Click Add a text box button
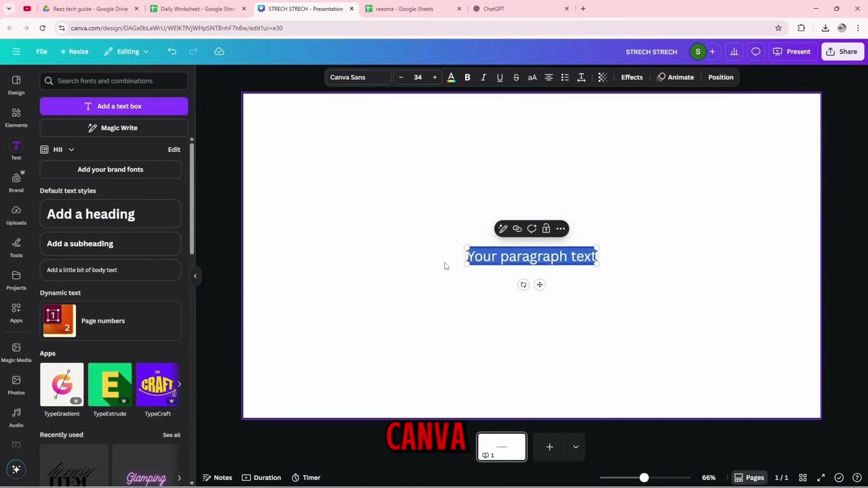The width and height of the screenshot is (868, 488). click(x=114, y=106)
